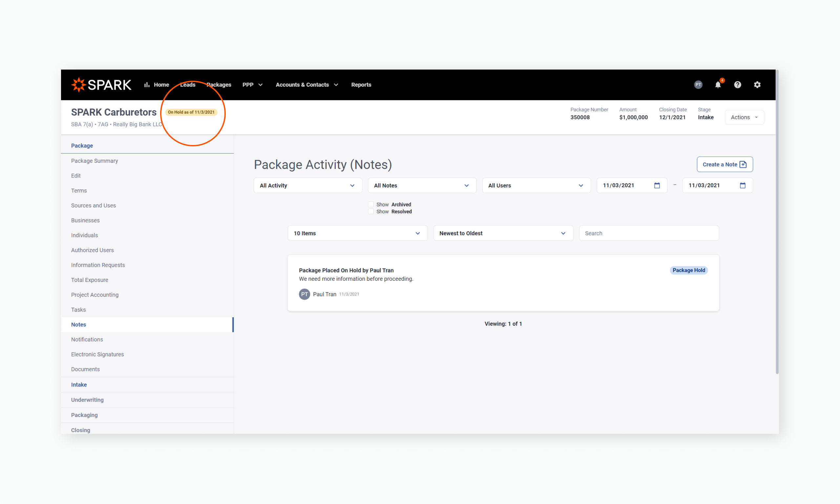Click package number 350008
840x504 pixels.
pos(579,117)
